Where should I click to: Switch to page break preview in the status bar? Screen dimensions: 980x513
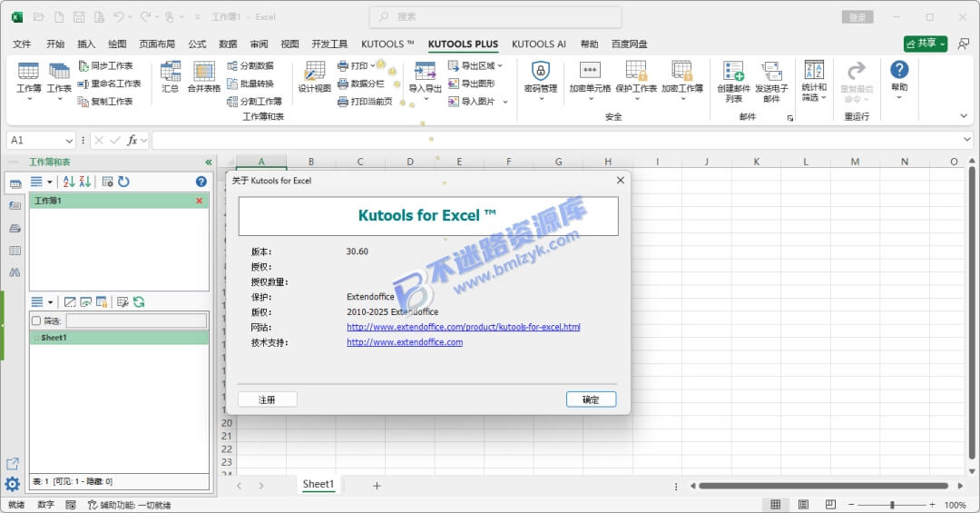pyautogui.click(x=830, y=504)
